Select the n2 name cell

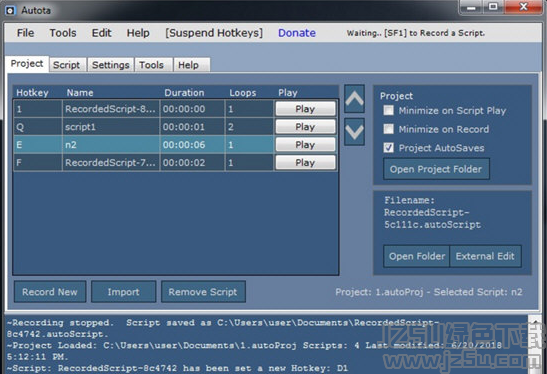pyautogui.click(x=111, y=145)
